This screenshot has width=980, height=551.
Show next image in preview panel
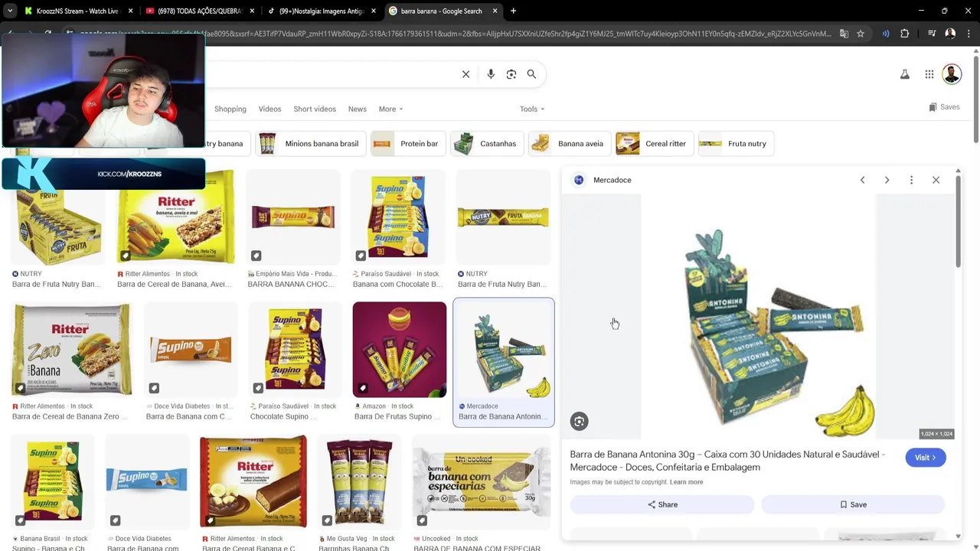pos(887,180)
